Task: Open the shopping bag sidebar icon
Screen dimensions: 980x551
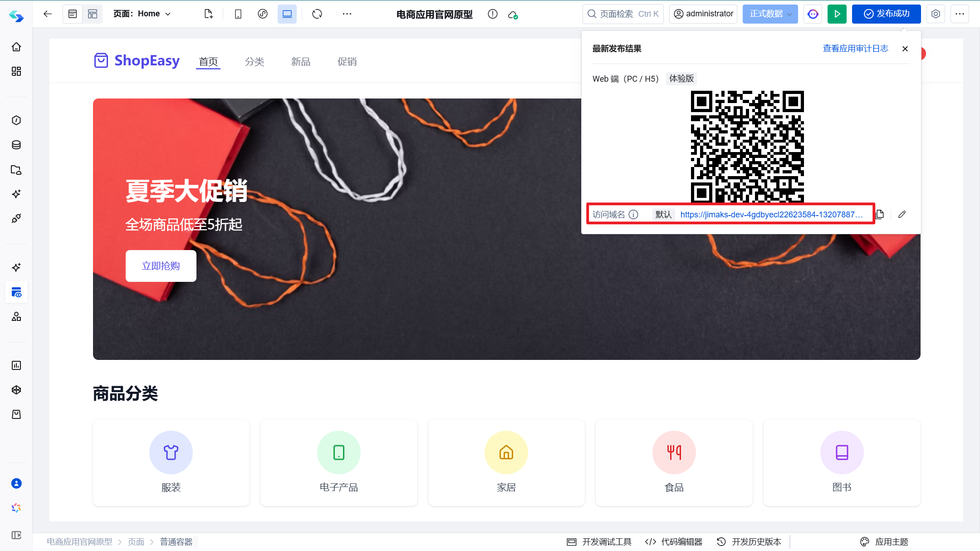Action: tap(16, 414)
